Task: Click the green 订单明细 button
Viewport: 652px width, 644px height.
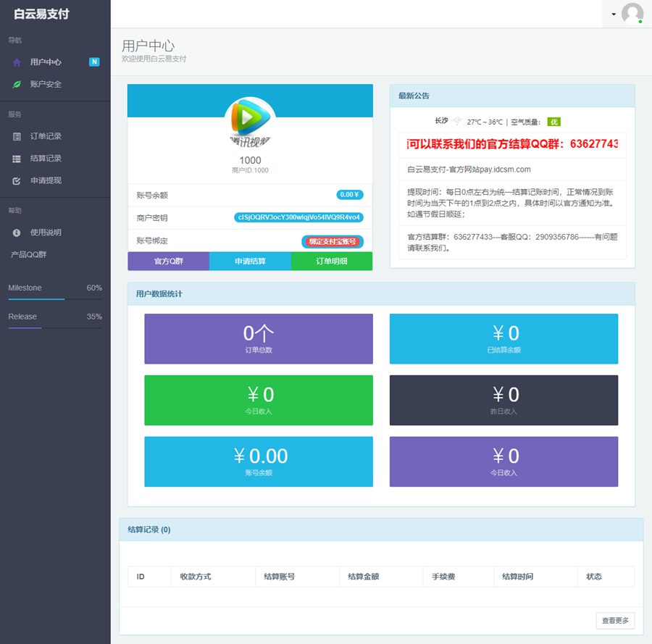Action: (x=331, y=261)
